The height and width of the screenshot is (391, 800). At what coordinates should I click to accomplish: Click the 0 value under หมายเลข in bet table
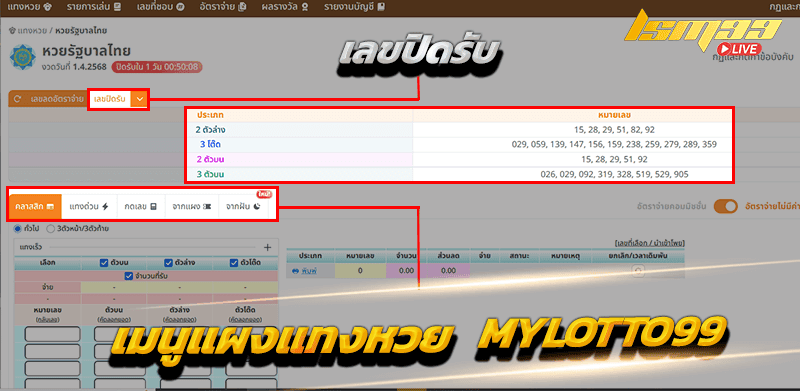coord(360,271)
